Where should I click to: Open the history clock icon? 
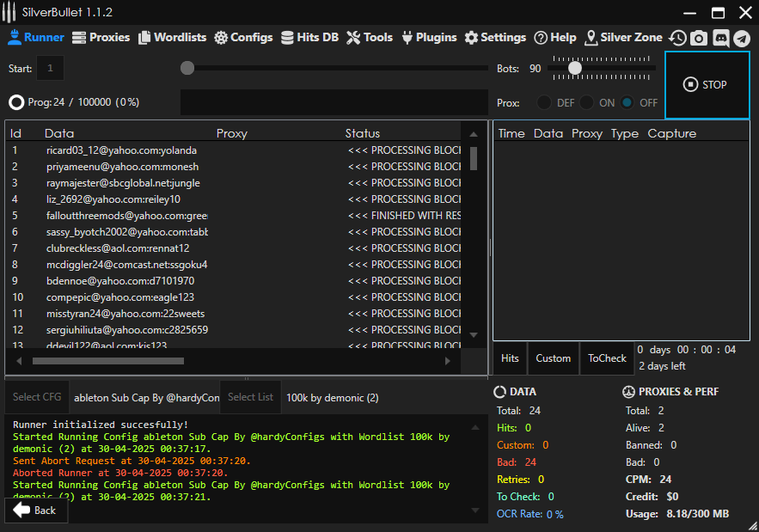pos(678,38)
